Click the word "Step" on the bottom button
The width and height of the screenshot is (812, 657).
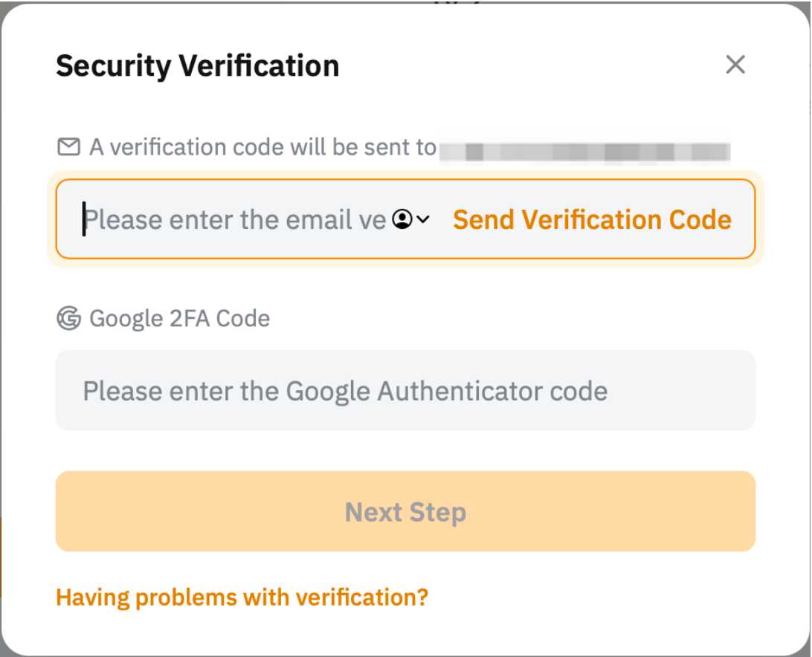[x=438, y=512]
